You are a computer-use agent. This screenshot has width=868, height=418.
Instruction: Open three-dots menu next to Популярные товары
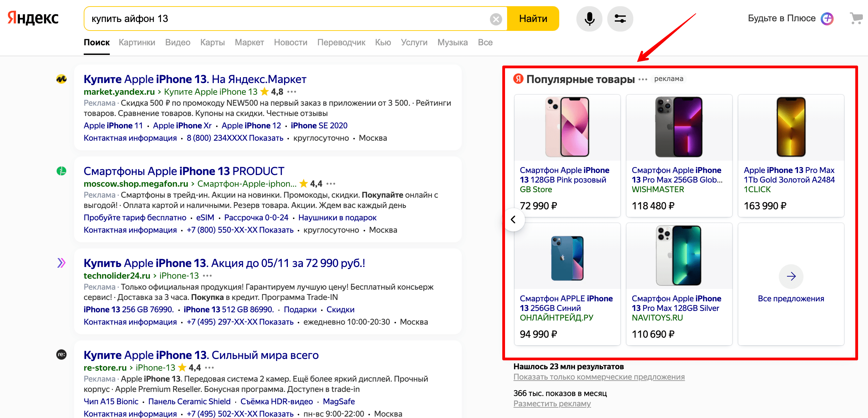point(643,80)
